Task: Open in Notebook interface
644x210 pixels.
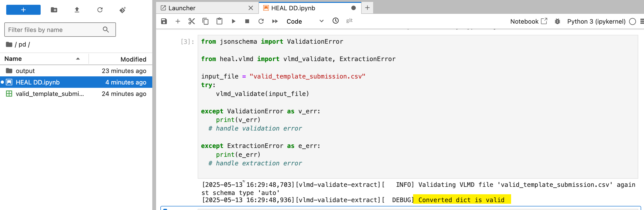Action: coord(529,21)
